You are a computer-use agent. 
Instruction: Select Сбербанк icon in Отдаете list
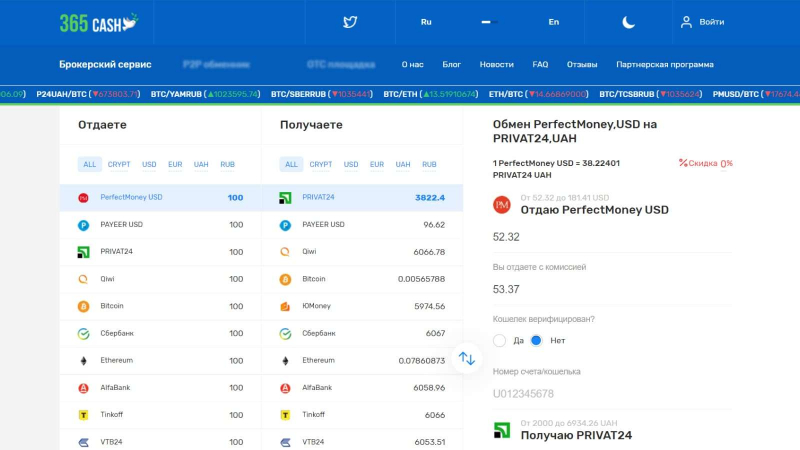coord(83,334)
